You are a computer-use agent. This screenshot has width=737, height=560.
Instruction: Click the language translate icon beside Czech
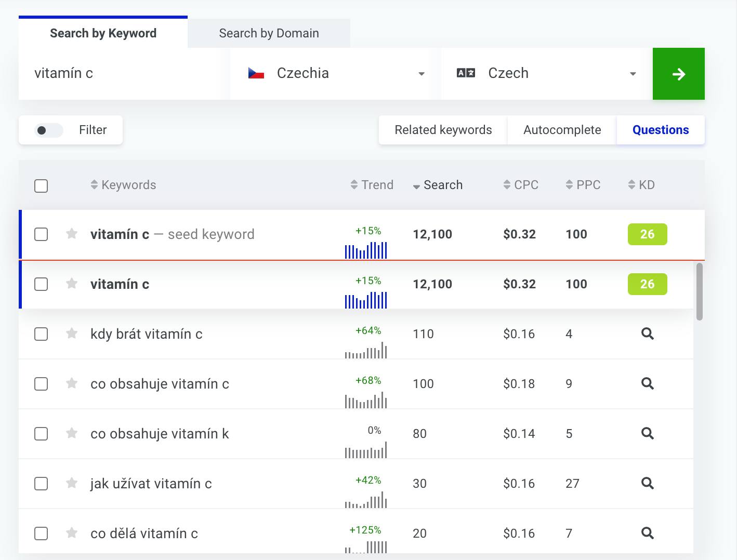(466, 73)
